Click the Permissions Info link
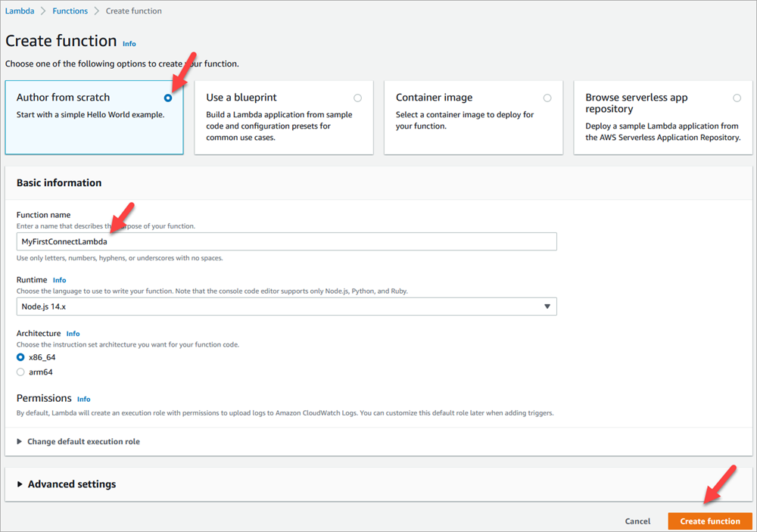Viewport: 757px width, 532px height. click(83, 399)
